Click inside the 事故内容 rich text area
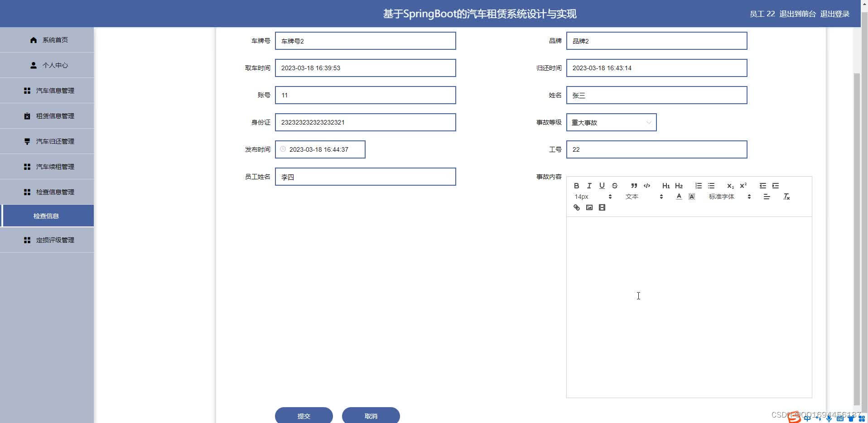 coord(689,307)
